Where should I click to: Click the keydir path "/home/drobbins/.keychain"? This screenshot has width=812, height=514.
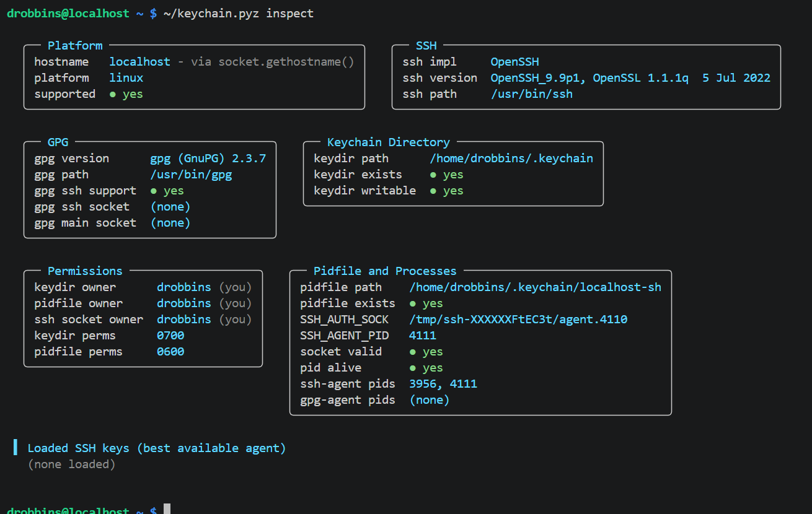(x=511, y=159)
